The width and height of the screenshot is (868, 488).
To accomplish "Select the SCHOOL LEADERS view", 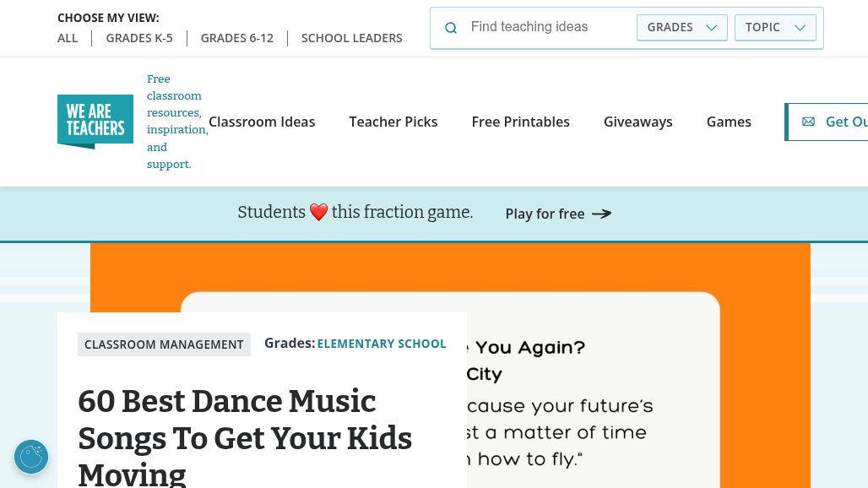I will tap(352, 37).
